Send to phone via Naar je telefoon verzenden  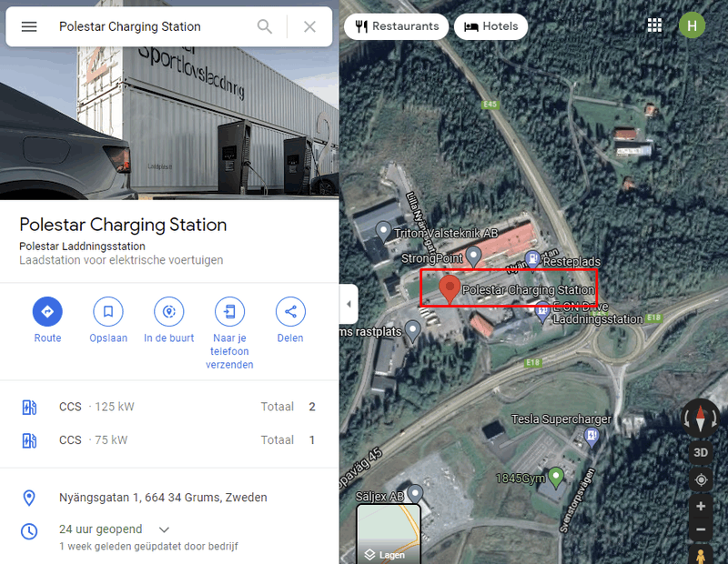230,311
